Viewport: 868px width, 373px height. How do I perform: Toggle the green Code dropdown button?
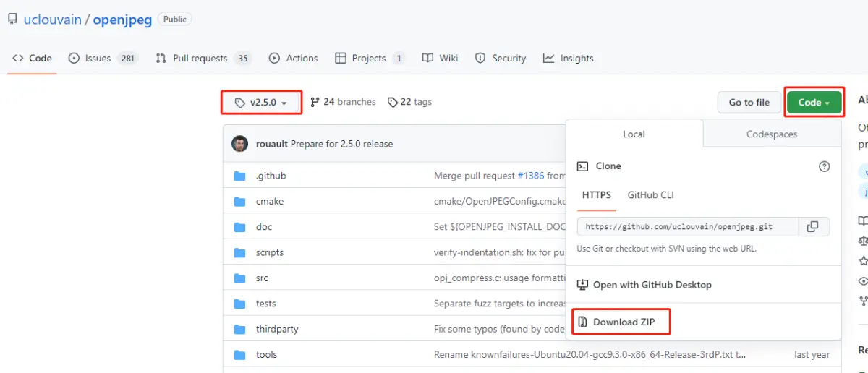pyautogui.click(x=814, y=103)
